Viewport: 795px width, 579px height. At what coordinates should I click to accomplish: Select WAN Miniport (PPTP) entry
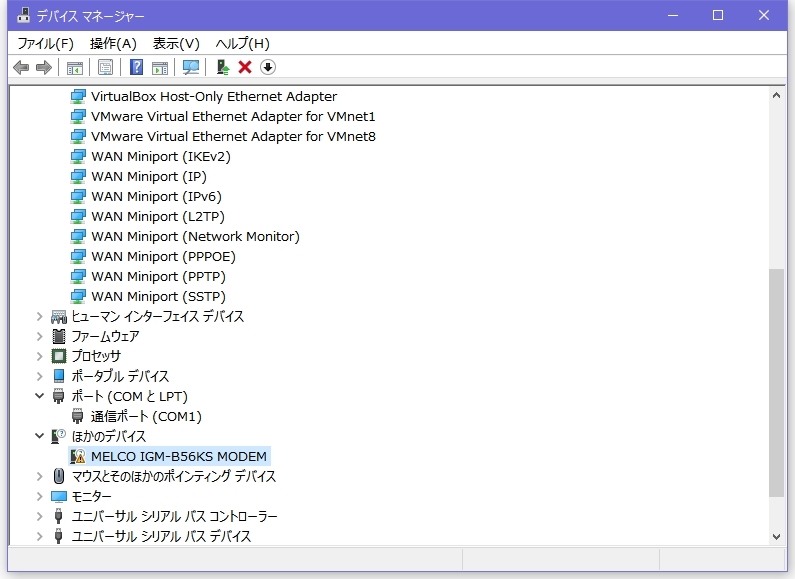[158, 276]
